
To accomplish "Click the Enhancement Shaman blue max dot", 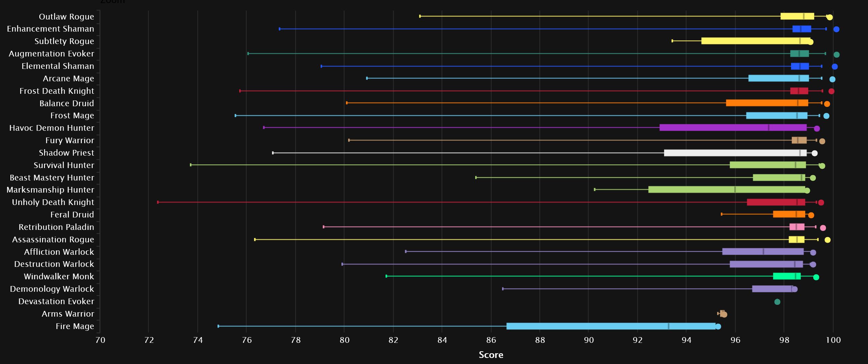I will pos(836,29).
